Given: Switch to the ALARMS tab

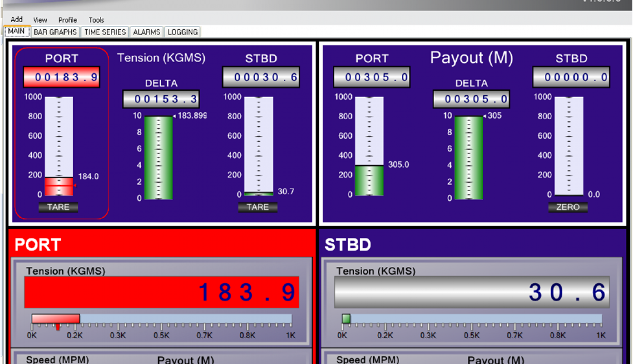Looking at the screenshot, I should 146,32.
